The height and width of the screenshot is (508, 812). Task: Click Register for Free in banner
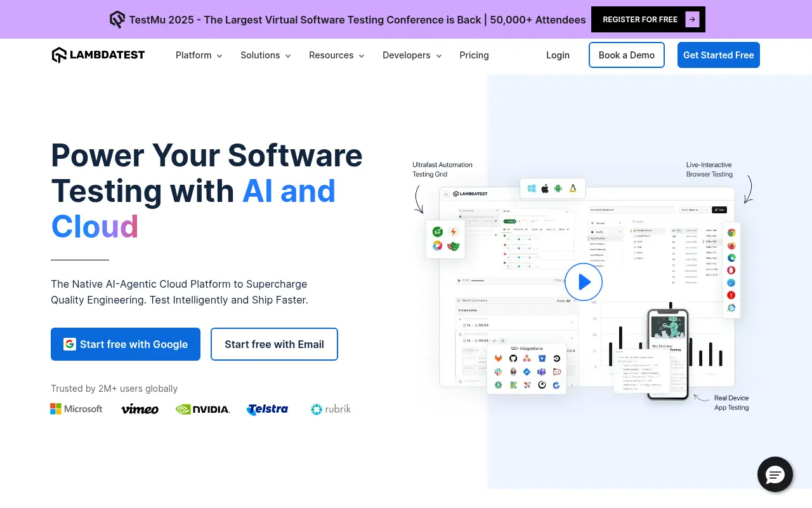(648, 20)
